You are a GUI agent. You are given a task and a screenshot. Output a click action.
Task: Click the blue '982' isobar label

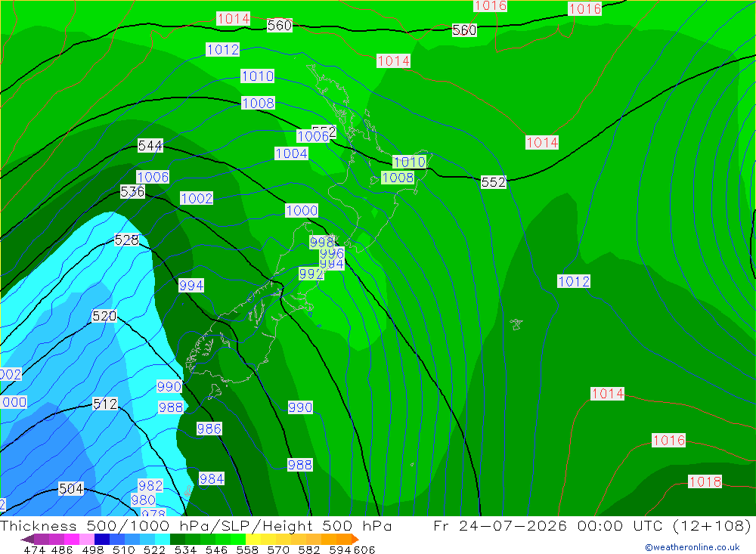pos(150,485)
